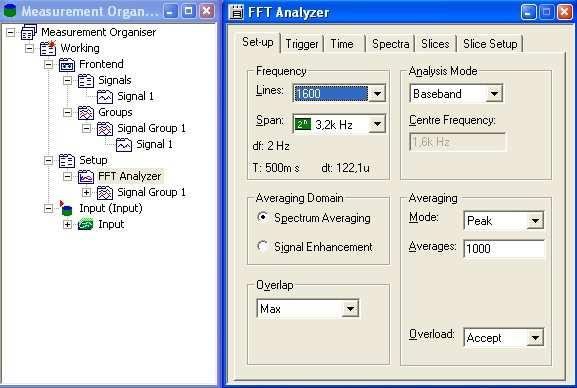Switch to the Trigger tab
This screenshot has height=388, width=577.
point(302,44)
